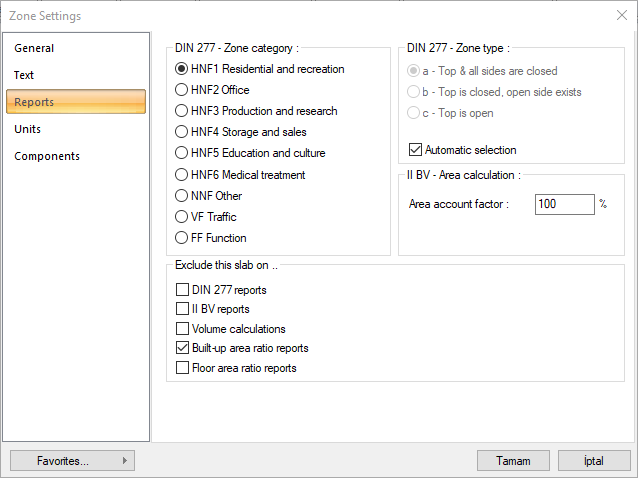
Task: Open the General settings page
Action: [35, 48]
